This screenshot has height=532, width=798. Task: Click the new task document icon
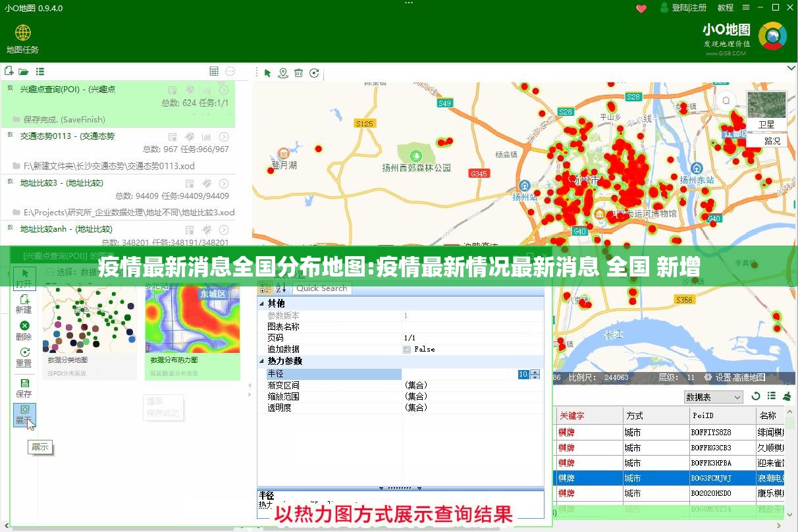(x=8, y=70)
